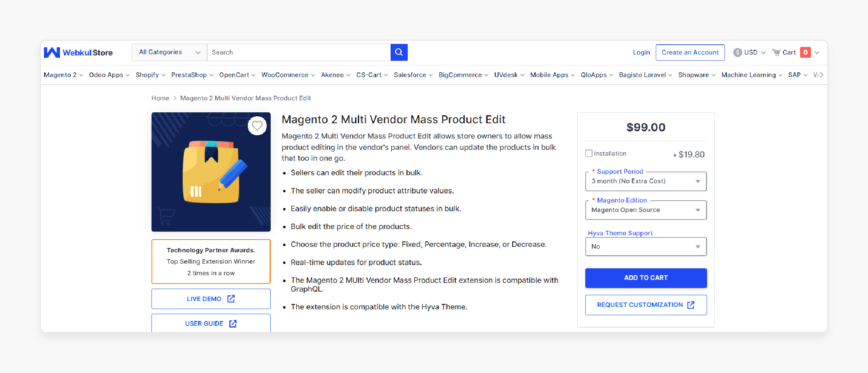Open the BigCommerce menu
Screen dimensions: 868x373
pyautogui.click(x=463, y=75)
